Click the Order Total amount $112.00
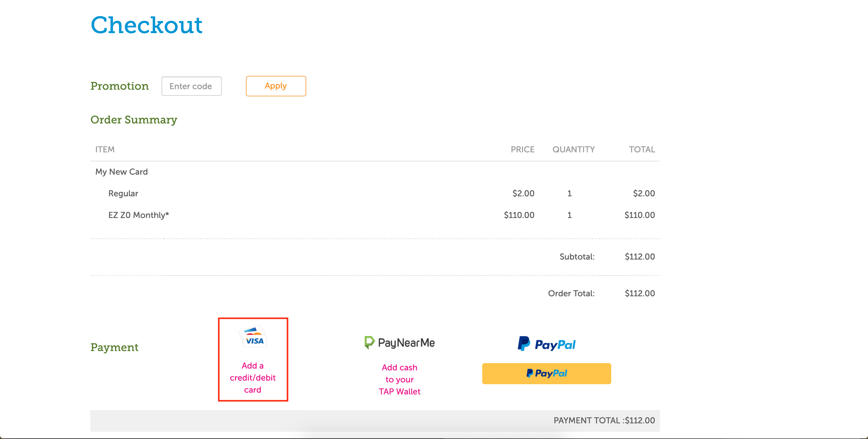 pyautogui.click(x=640, y=293)
